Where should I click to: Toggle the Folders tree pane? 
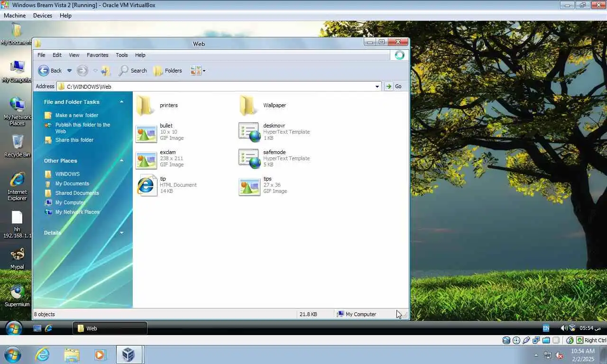point(168,71)
